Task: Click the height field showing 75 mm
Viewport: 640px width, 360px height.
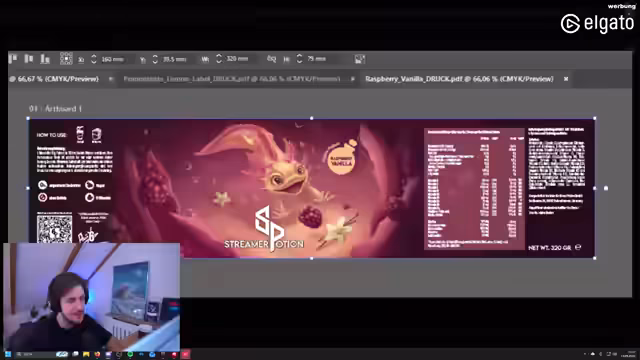Action: 318,59
